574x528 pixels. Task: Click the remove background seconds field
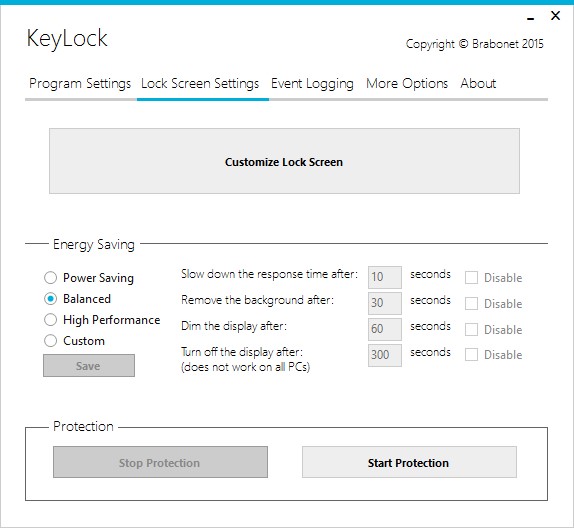click(385, 303)
